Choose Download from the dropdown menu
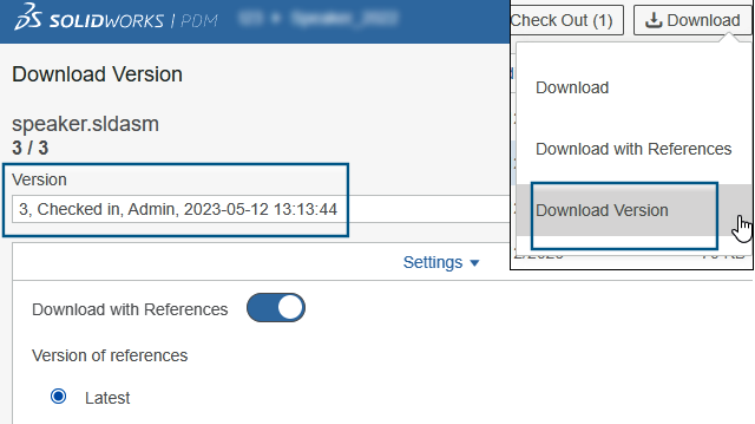Viewport: 755px width, 424px height. coord(572,88)
